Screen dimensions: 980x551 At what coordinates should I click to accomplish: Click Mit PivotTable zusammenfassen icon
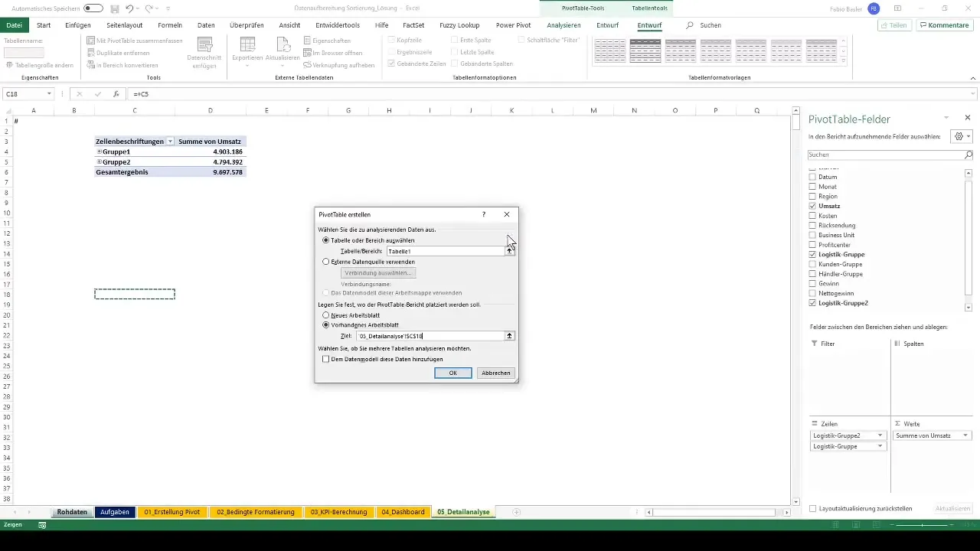[91, 41]
